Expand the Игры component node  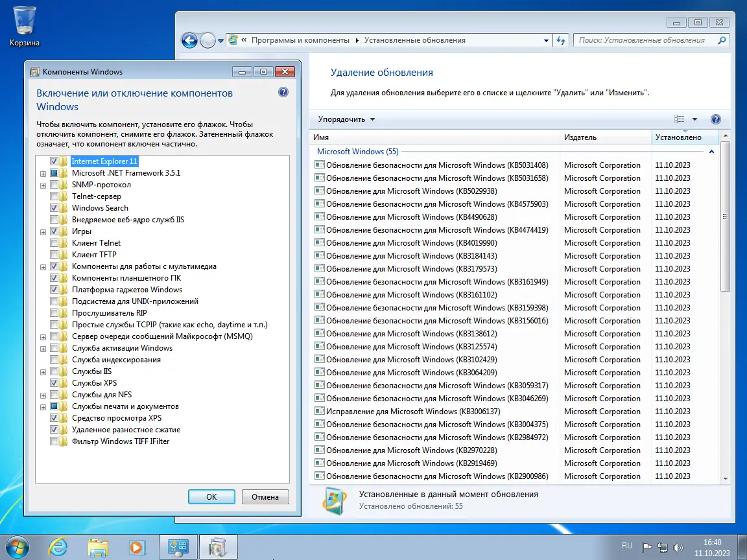pyautogui.click(x=43, y=231)
